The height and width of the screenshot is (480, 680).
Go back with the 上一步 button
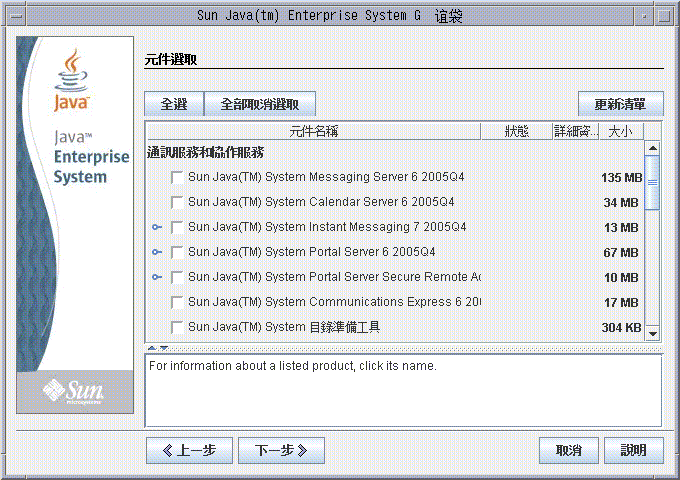[x=190, y=451]
